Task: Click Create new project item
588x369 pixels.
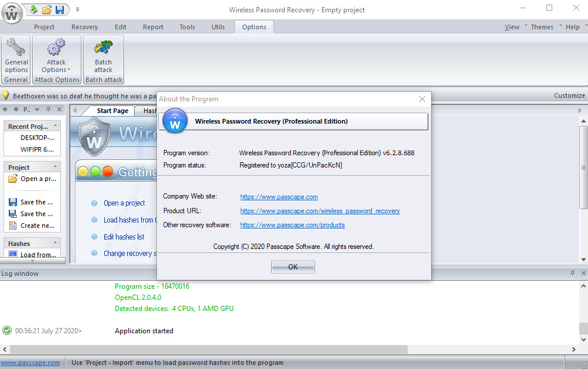Action: click(x=32, y=225)
